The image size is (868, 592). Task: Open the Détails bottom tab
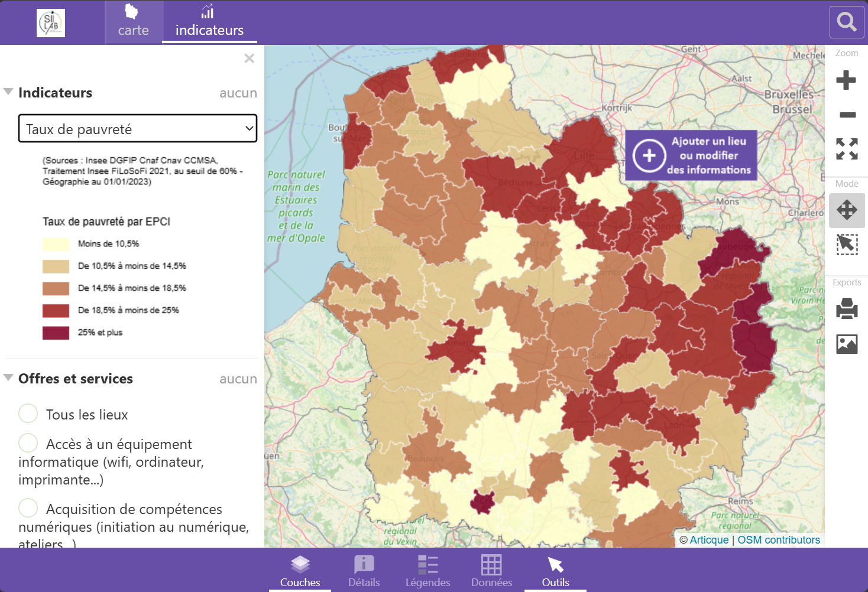tap(364, 571)
